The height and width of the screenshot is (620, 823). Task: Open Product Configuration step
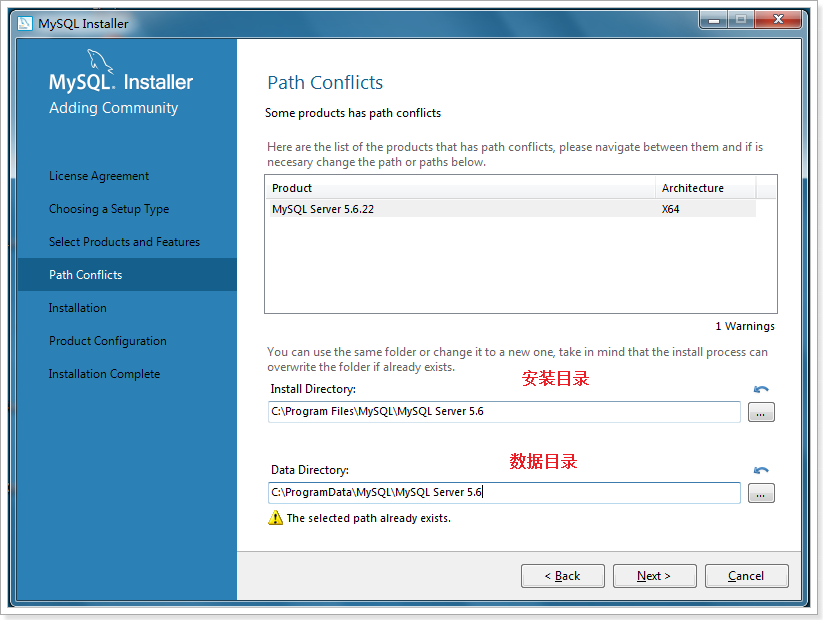[x=108, y=341]
